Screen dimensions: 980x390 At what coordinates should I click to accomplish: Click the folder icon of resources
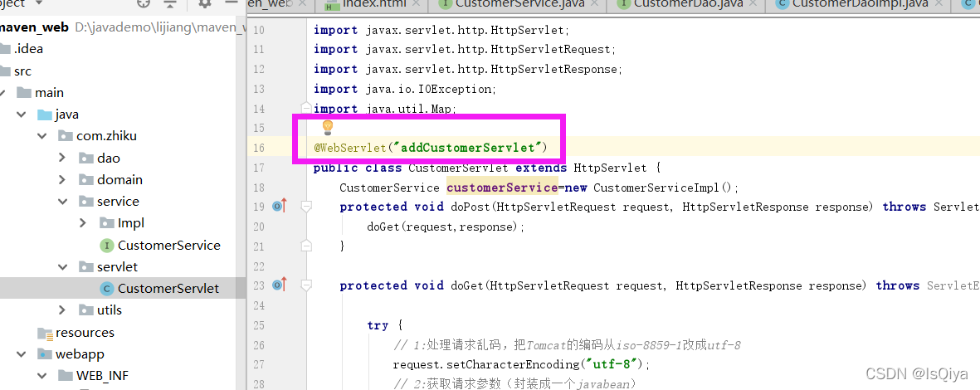click(45, 333)
